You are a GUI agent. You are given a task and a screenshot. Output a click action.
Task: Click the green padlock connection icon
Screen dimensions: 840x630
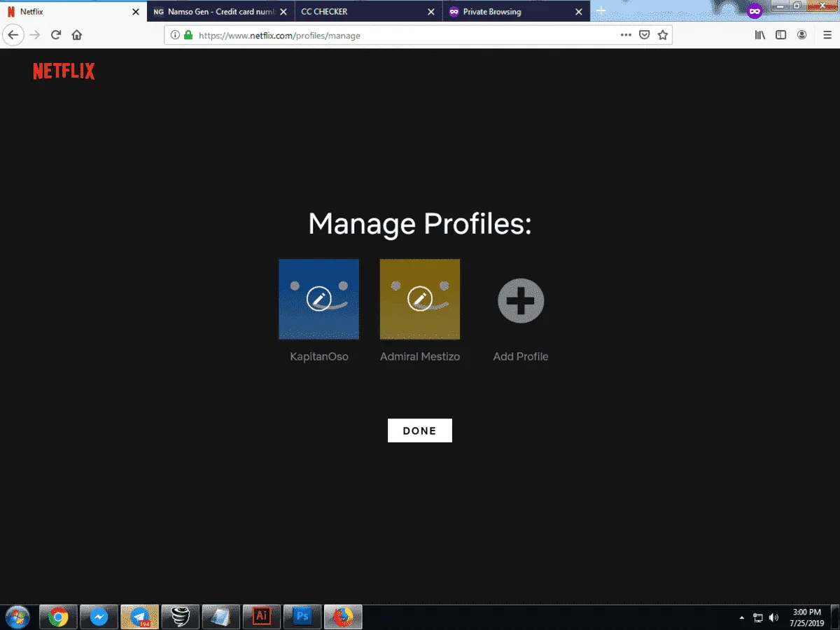188,35
